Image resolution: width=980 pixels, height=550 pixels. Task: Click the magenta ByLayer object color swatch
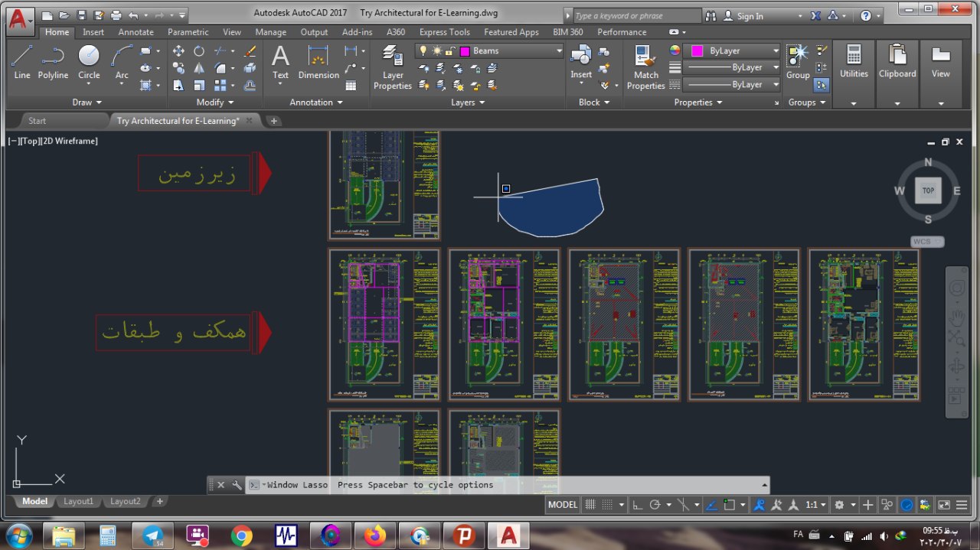tap(697, 51)
